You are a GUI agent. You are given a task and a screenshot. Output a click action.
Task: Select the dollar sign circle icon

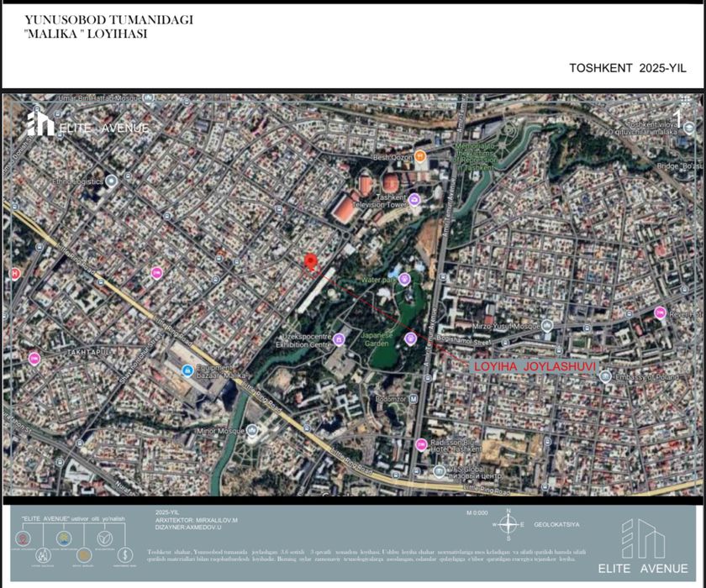124,555
